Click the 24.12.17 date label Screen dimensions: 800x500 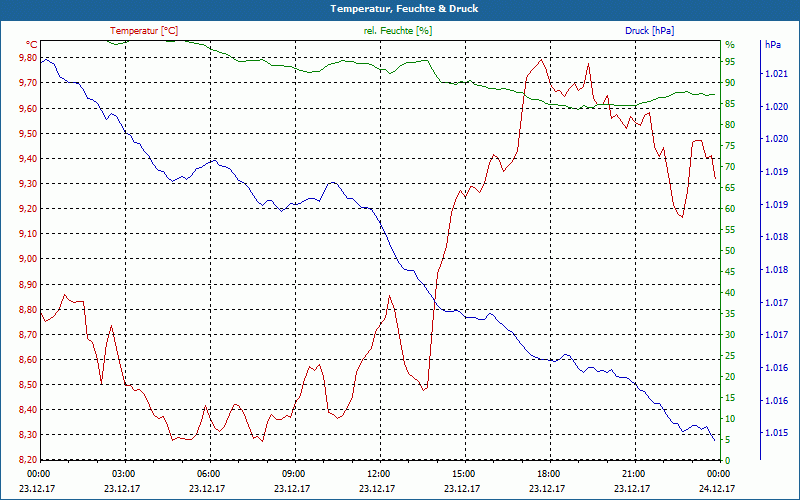pyautogui.click(x=717, y=488)
